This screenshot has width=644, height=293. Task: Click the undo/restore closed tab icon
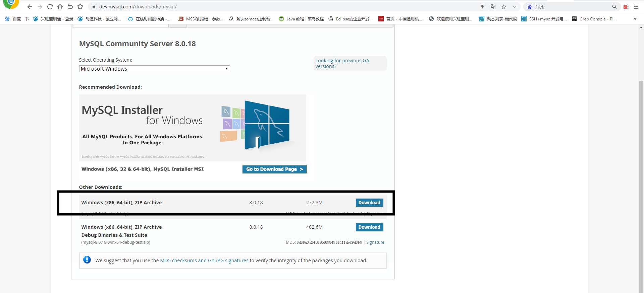pyautogui.click(x=70, y=7)
